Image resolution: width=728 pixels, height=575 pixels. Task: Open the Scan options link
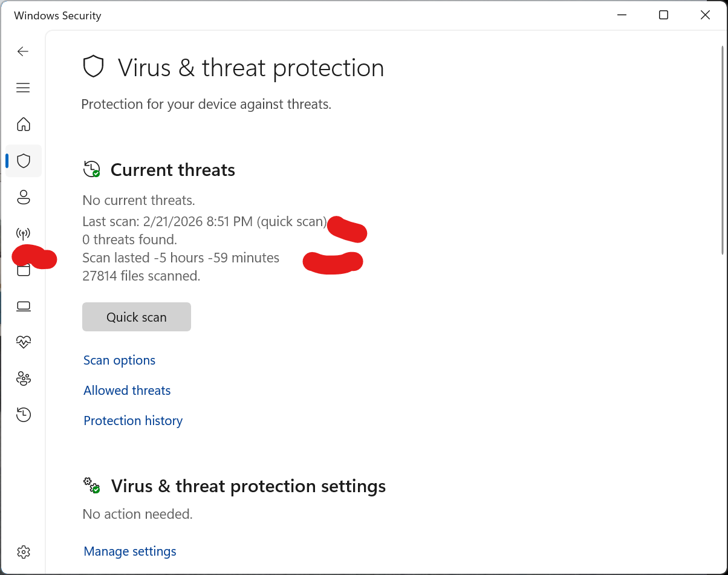click(x=119, y=360)
